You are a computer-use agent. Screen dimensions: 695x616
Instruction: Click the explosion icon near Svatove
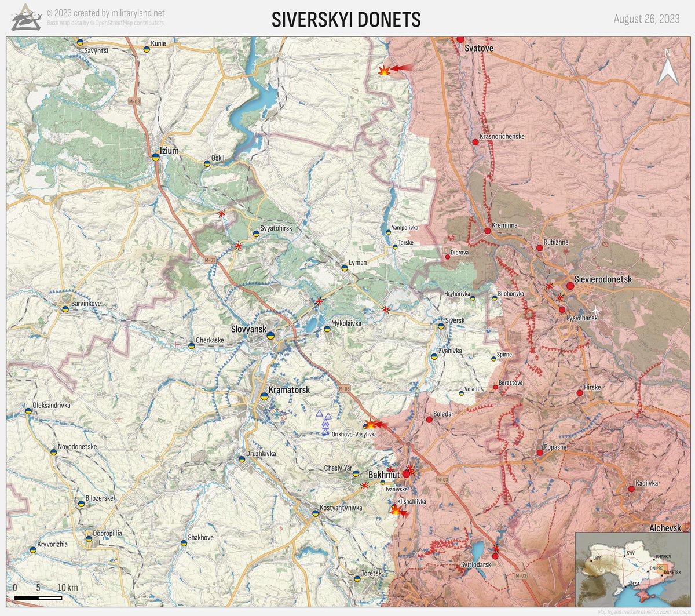(x=383, y=70)
